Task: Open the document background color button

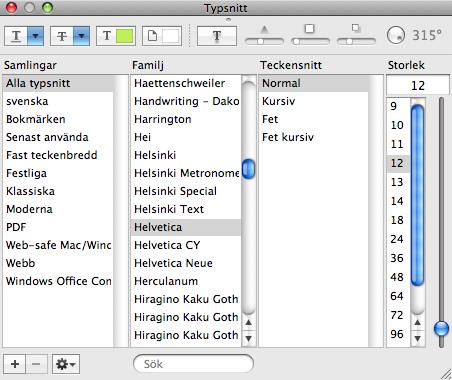Action: click(162, 36)
